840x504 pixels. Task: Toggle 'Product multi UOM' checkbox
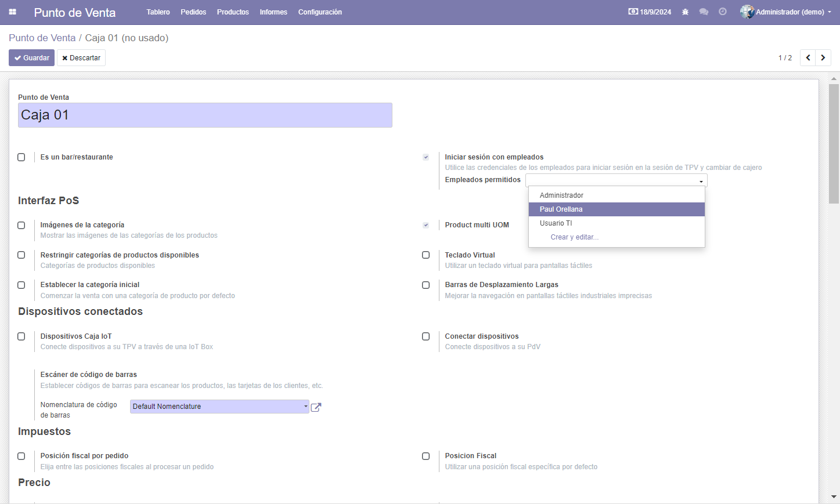pyautogui.click(x=426, y=225)
